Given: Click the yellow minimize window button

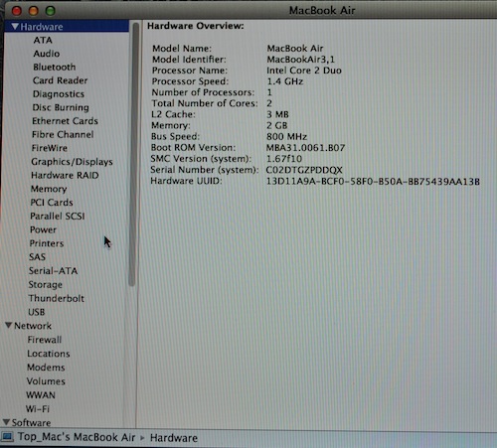Looking at the screenshot, I should pos(33,11).
